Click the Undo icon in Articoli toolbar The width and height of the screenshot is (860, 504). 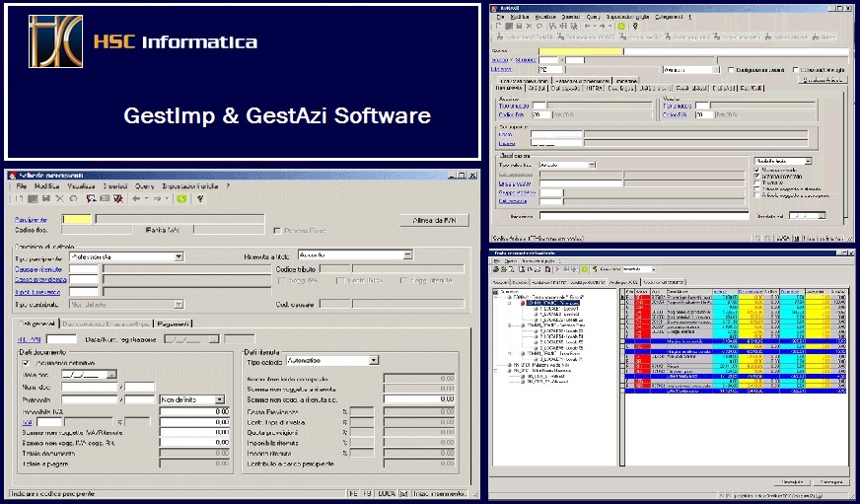[539, 26]
